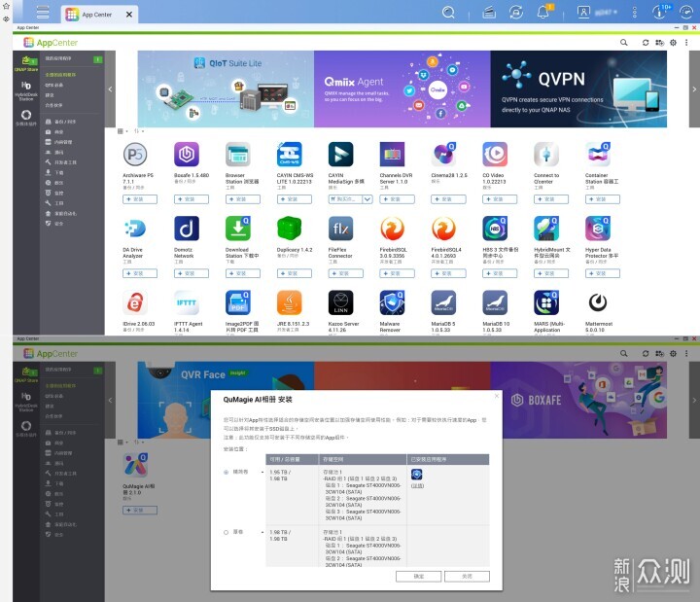
Task: Collapse the sidebar using upper window chevron
Action: (x=110, y=89)
